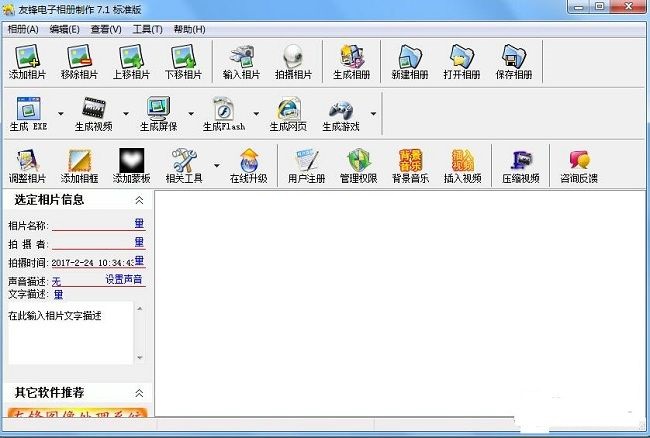The image size is (650, 438).
Task: Click the 生成网页 generate webpage icon
Action: click(288, 114)
